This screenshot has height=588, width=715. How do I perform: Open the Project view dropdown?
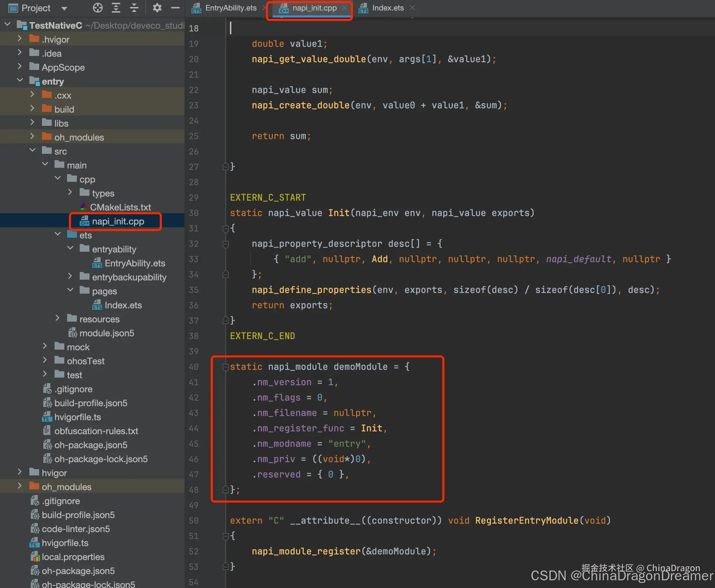coord(64,8)
